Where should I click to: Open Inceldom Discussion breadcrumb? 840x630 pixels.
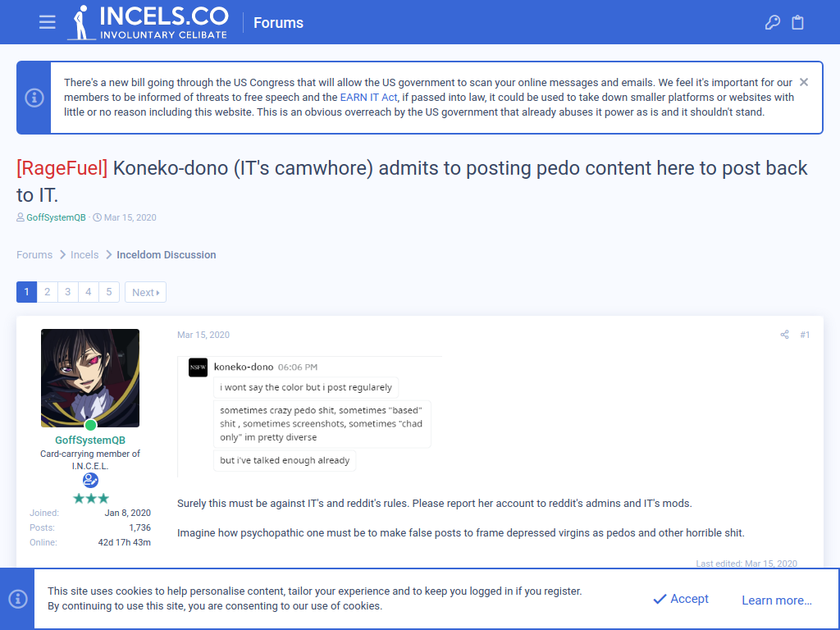[x=166, y=254]
